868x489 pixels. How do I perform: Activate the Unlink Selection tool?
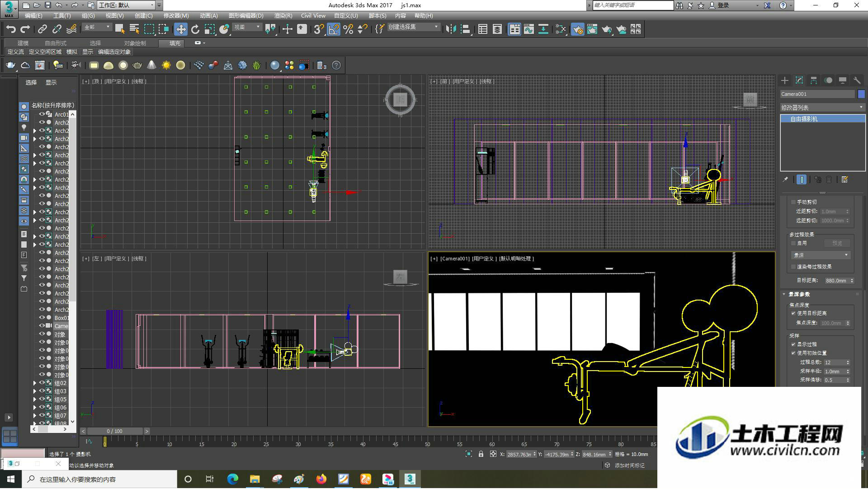[57, 29]
